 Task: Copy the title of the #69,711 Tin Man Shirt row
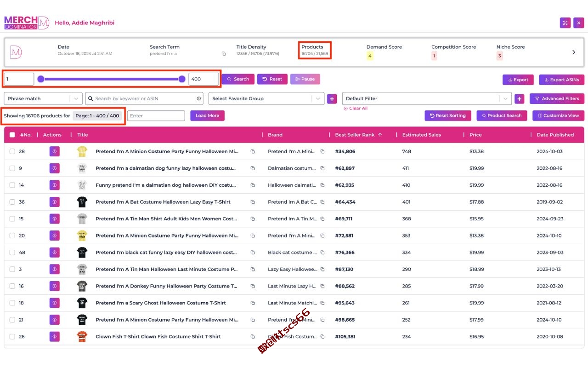point(253,219)
